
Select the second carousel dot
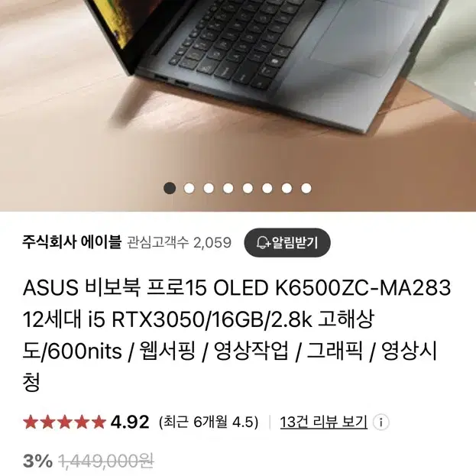click(x=189, y=188)
